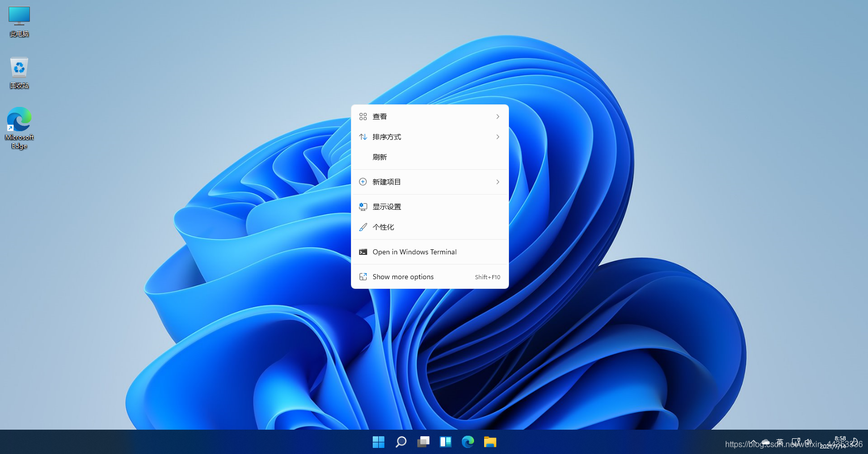Click the volume speaker tray icon
Viewport: 868px width, 454px height.
(808, 442)
